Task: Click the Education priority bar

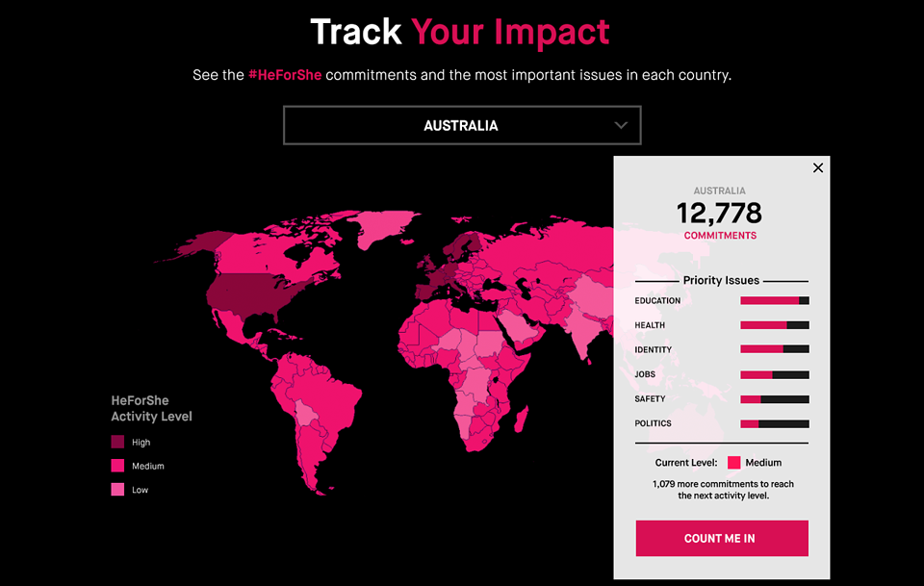Action: (x=775, y=300)
